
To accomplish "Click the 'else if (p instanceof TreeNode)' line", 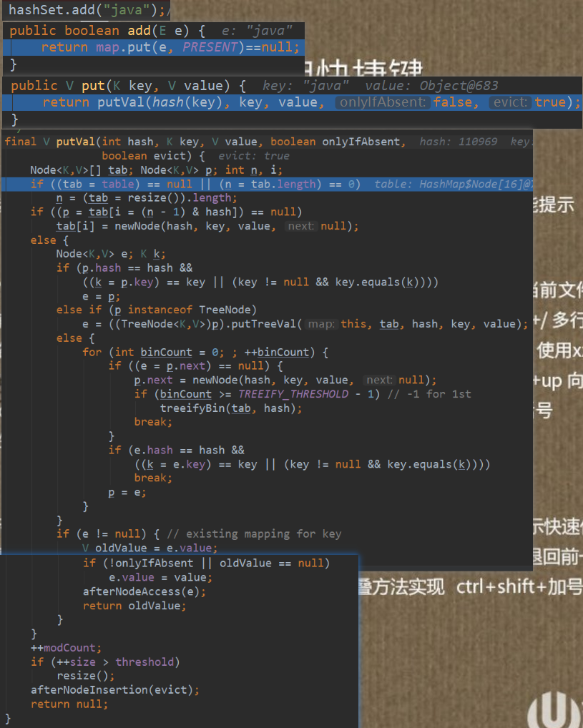I will click(156, 310).
